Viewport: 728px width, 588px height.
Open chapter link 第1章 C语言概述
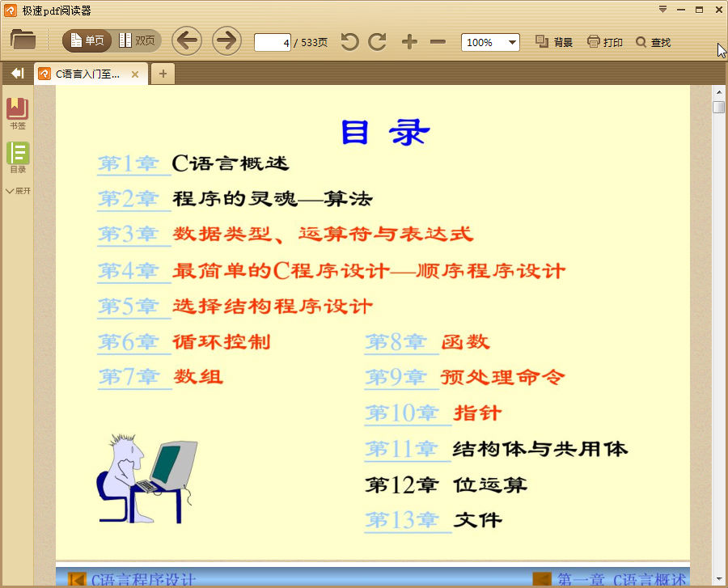tap(133, 163)
